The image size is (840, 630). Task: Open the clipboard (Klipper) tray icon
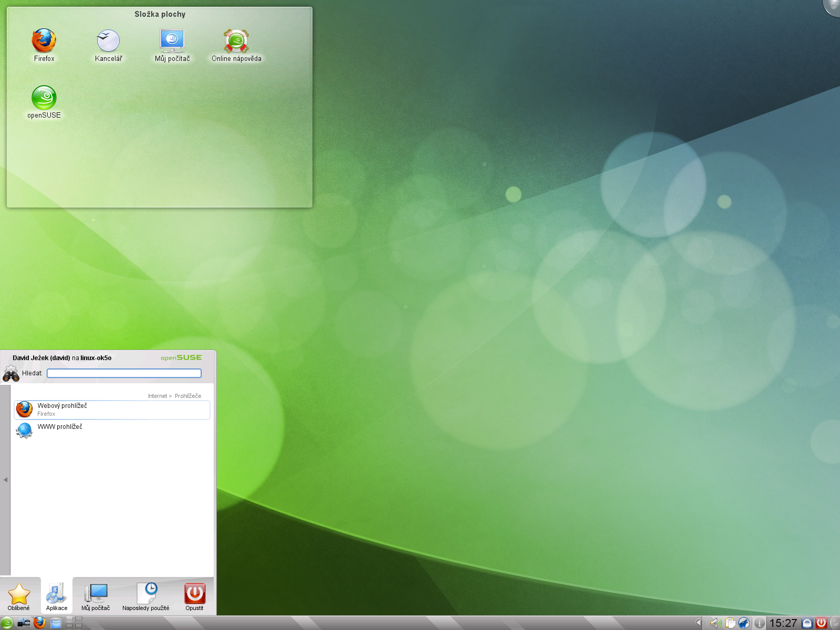(730, 623)
